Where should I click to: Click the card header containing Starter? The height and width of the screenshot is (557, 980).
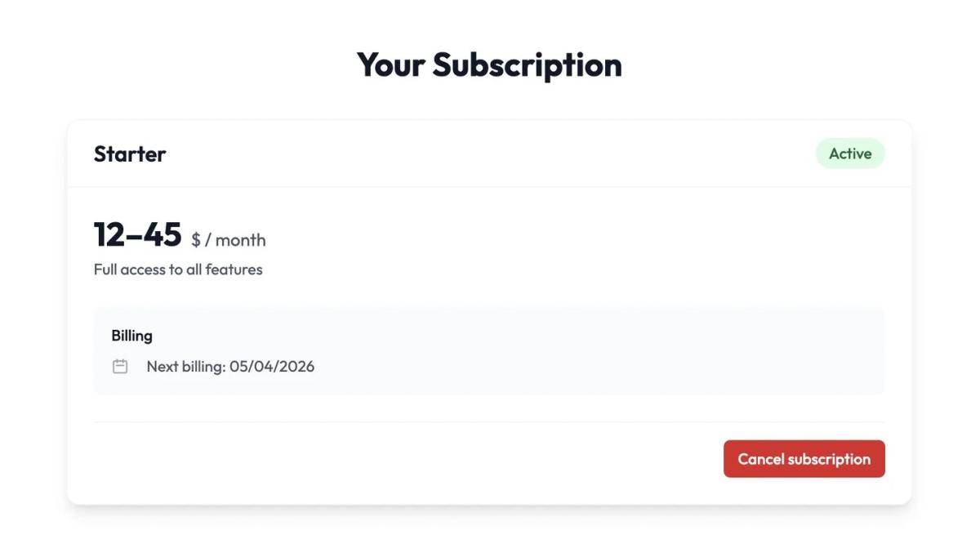click(x=488, y=154)
